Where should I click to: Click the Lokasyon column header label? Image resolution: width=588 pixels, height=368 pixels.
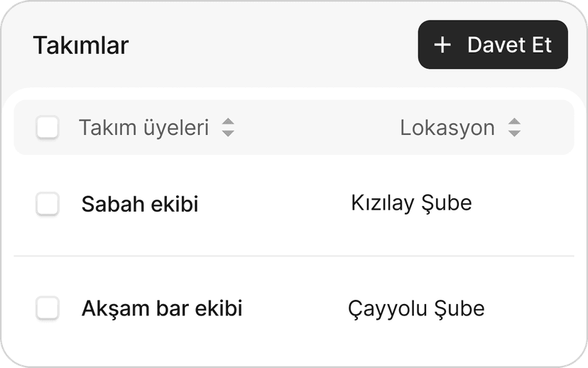(447, 128)
